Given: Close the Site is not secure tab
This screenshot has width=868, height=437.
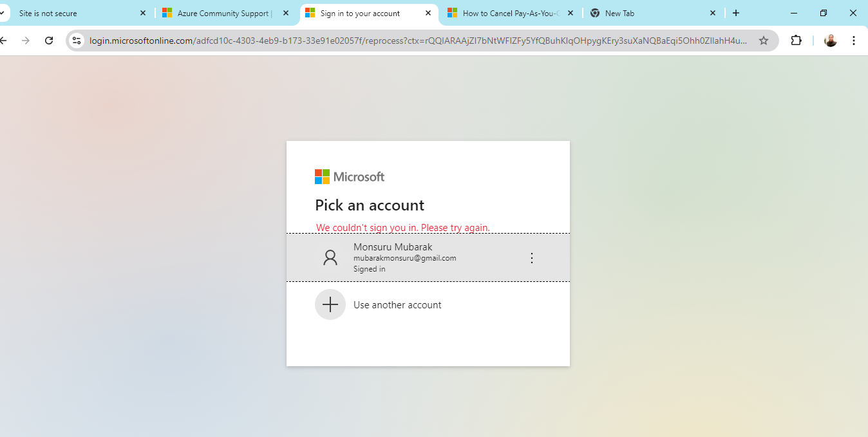Looking at the screenshot, I should tap(143, 13).
